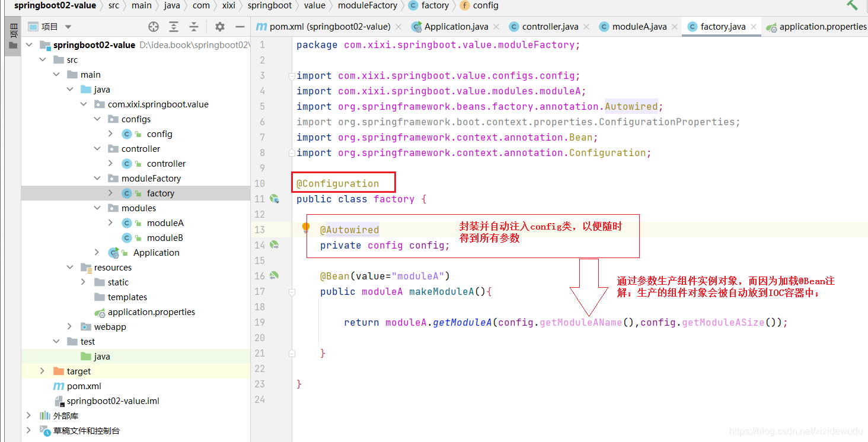The width and height of the screenshot is (868, 442).
Task: Click the Build project hammer icon
Action: click(853, 5)
